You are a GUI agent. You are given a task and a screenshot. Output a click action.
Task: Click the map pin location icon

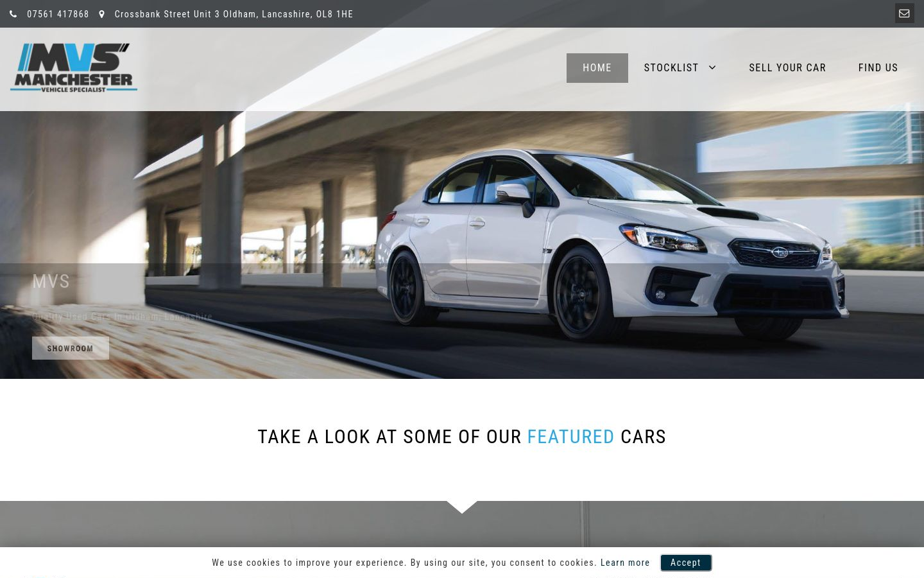[x=101, y=14]
